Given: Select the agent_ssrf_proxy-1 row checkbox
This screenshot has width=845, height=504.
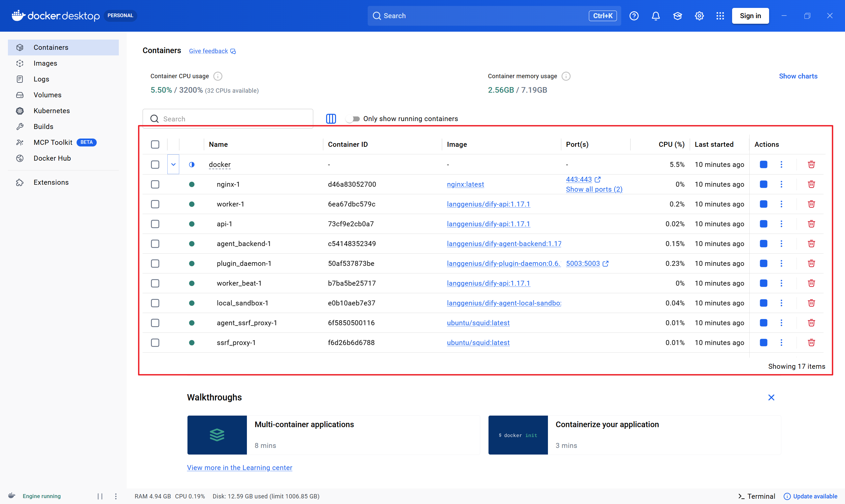Looking at the screenshot, I should click(155, 323).
